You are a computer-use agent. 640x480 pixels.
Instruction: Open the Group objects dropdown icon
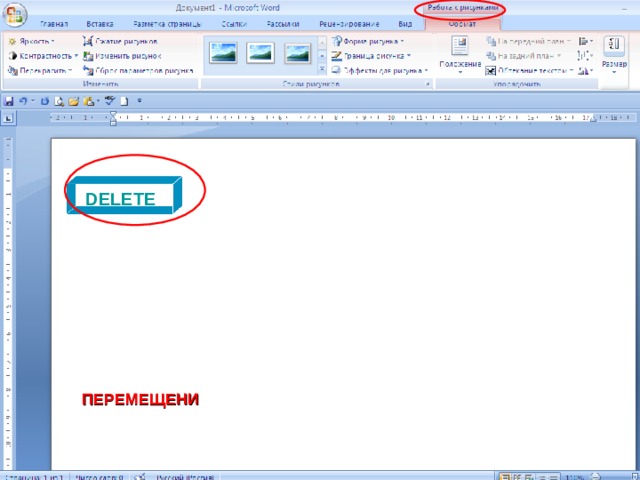tap(585, 56)
